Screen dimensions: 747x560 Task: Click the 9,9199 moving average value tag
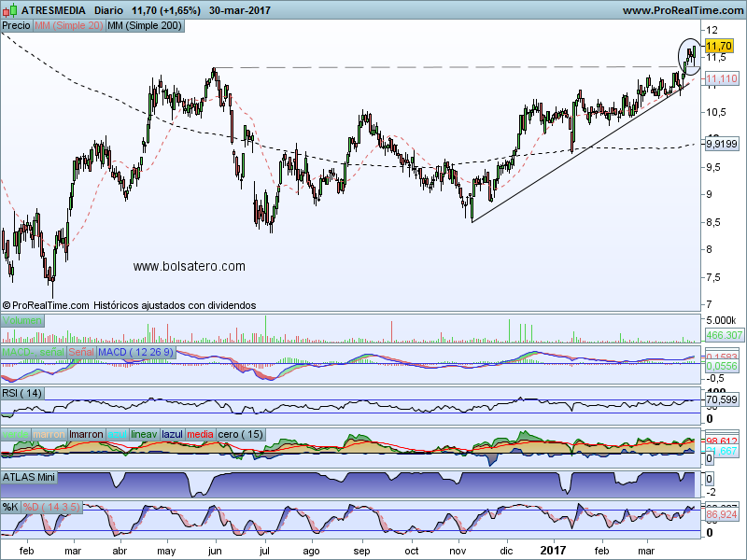click(x=721, y=144)
